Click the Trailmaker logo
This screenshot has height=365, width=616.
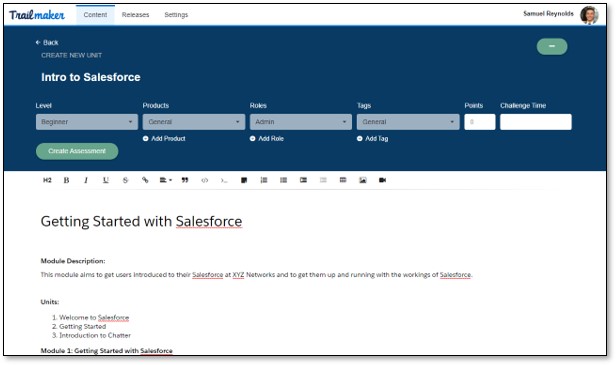[x=37, y=15]
